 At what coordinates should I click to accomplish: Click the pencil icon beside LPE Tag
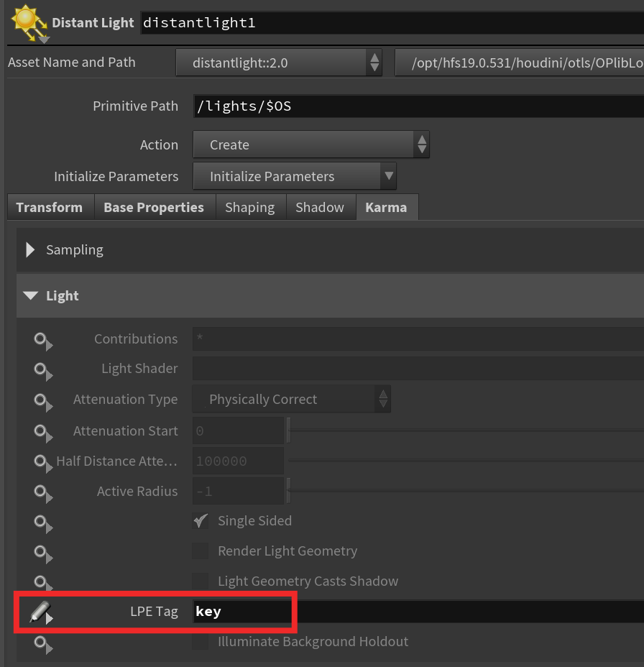point(41,612)
